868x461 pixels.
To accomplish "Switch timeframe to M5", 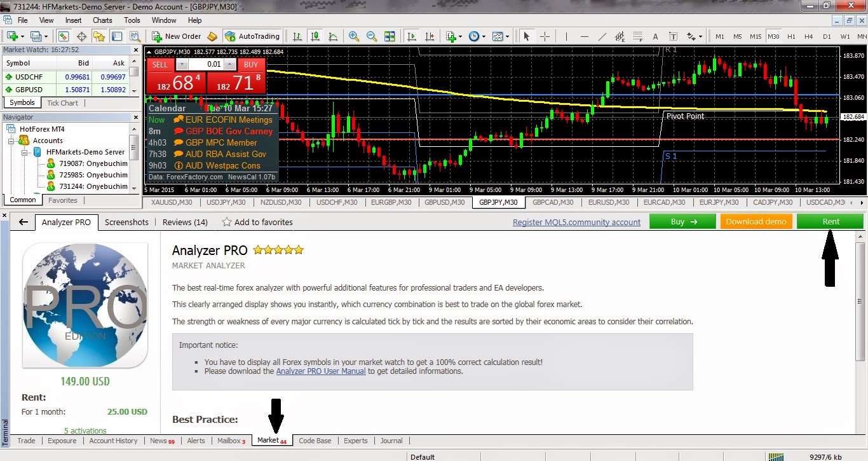I will (x=737, y=36).
